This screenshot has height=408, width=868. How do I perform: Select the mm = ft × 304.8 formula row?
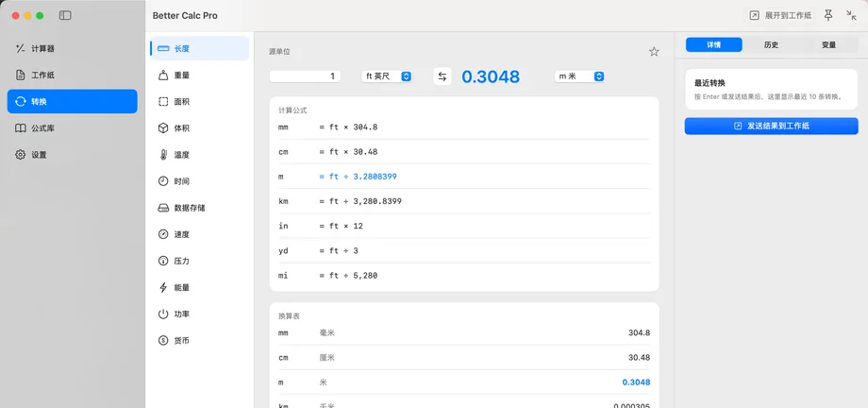click(x=464, y=127)
